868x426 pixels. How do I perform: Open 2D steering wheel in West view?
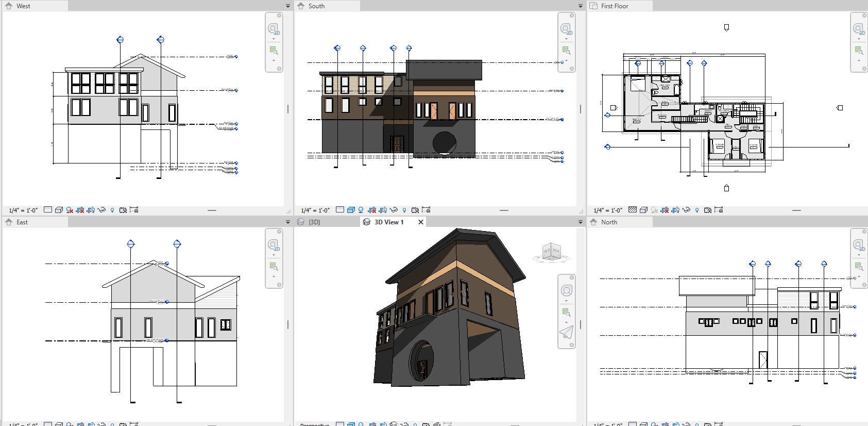(274, 29)
